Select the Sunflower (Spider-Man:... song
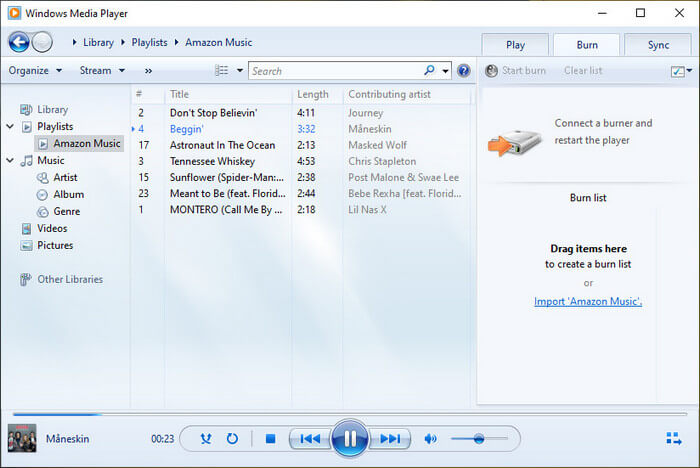 (227, 177)
